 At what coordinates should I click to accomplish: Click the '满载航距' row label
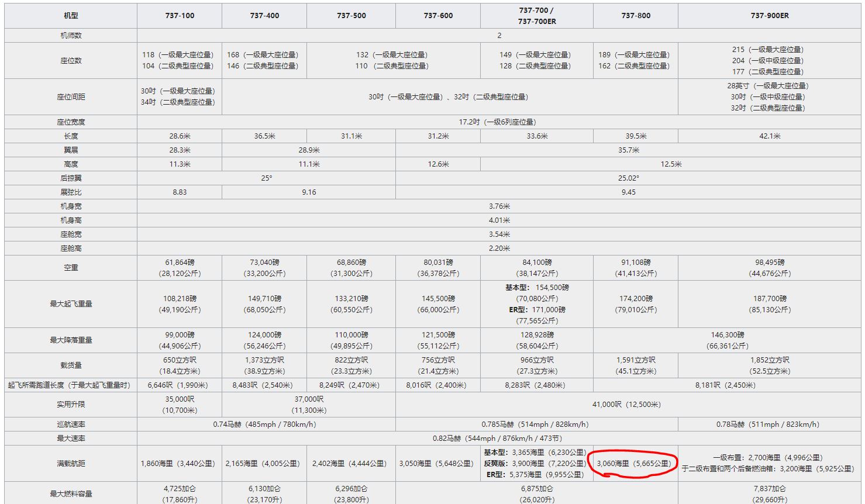click(x=71, y=463)
